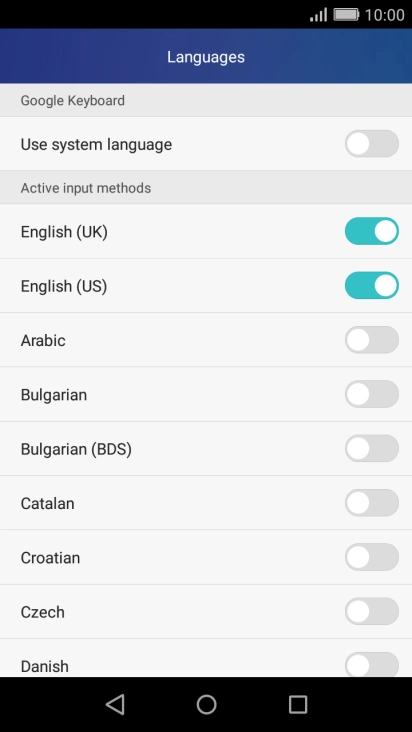Switch on the Danish toggle
The image size is (412, 732).
tap(372, 665)
